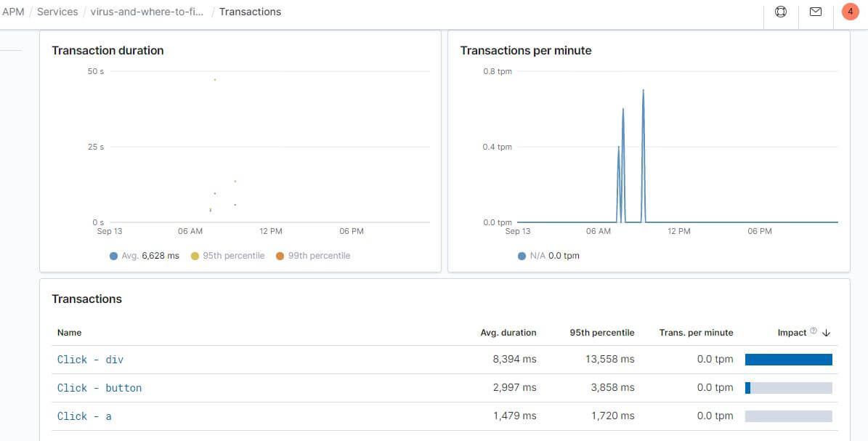Open the 'Click - button' transaction
Image resolution: width=868 pixels, height=441 pixels.
[99, 387]
